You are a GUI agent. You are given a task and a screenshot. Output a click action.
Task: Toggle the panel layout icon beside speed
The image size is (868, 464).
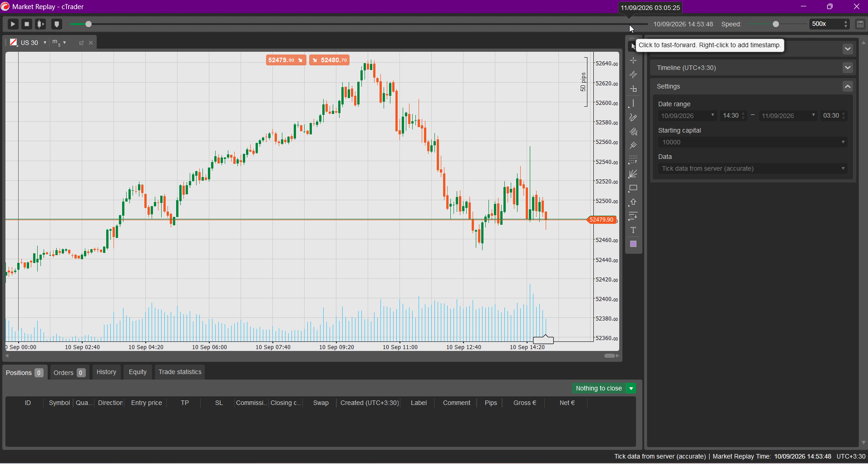[x=860, y=24]
